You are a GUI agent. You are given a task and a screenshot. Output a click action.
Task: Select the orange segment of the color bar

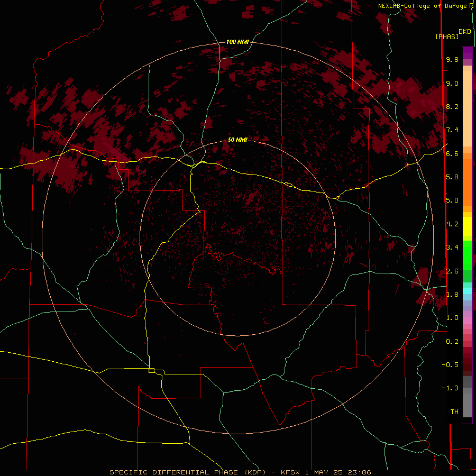[467, 182]
